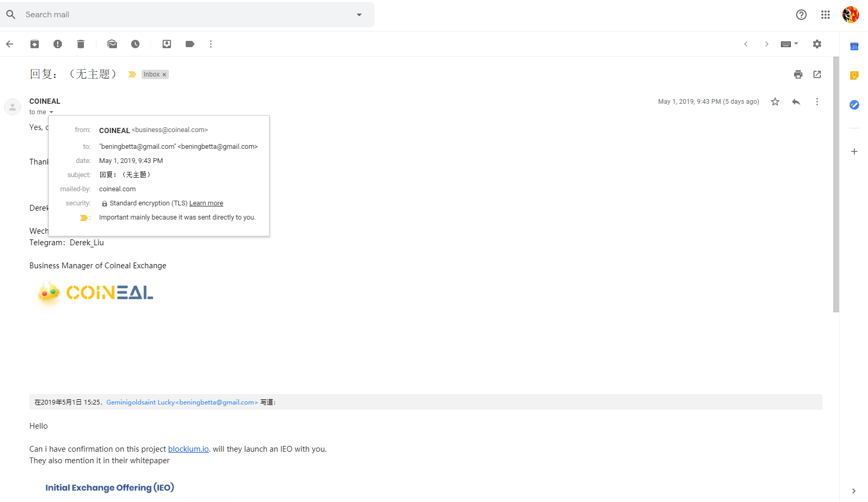Delete this conversation
This screenshot has height=502, width=868.
point(81,44)
